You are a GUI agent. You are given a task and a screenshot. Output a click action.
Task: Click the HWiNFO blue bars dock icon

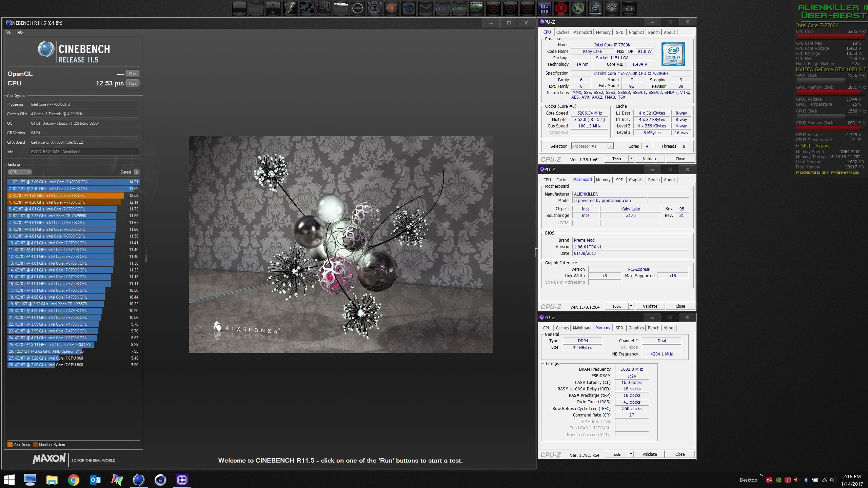click(x=544, y=8)
